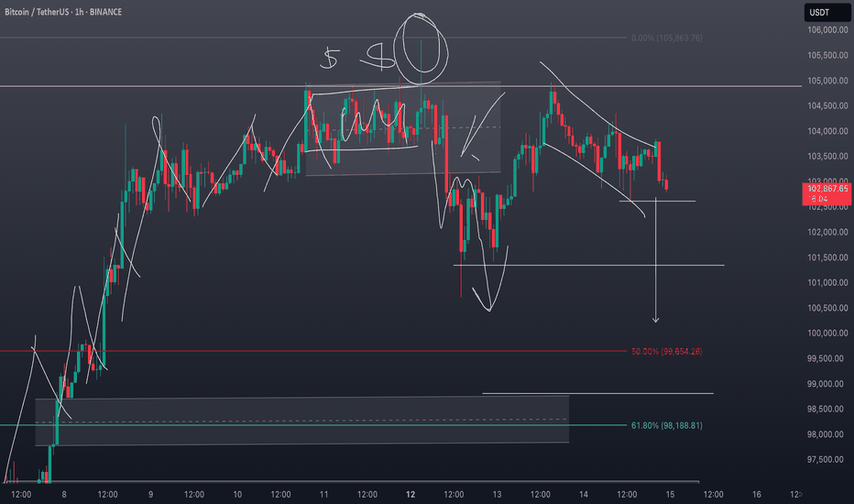Image resolution: width=854 pixels, height=504 pixels.
Task: Click the 106,000.00 price axis label
Action: coord(827,30)
